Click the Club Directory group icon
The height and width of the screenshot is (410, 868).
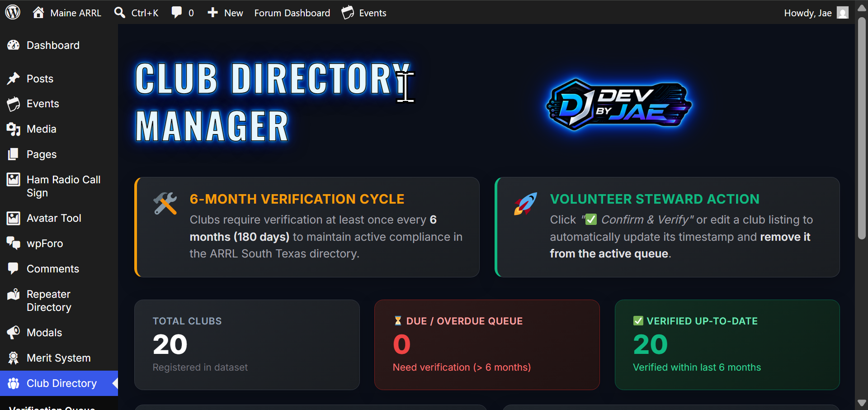click(x=14, y=383)
